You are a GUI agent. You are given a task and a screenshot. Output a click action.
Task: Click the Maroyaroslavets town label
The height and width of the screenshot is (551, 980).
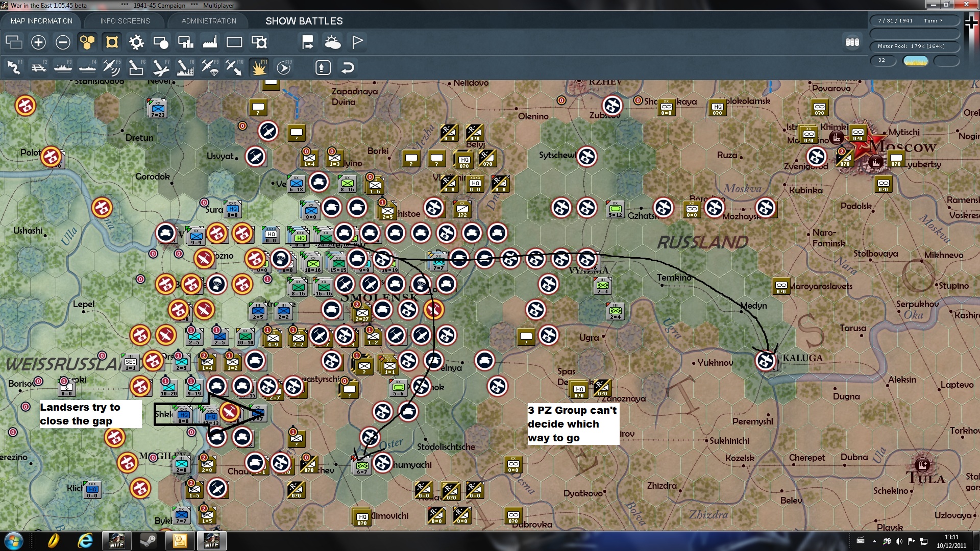pyautogui.click(x=821, y=286)
